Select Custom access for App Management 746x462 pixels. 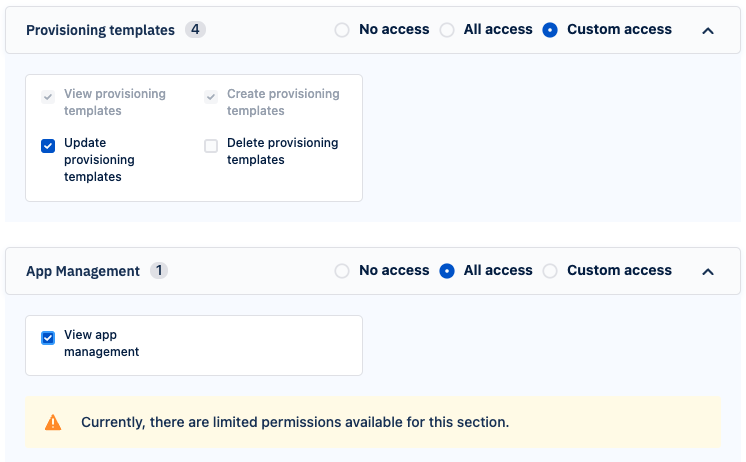coord(550,271)
